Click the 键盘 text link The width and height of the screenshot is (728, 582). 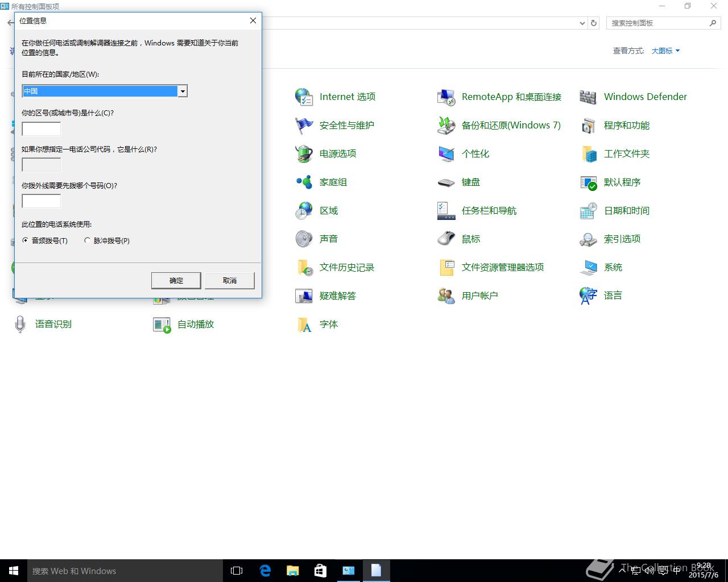click(x=471, y=182)
